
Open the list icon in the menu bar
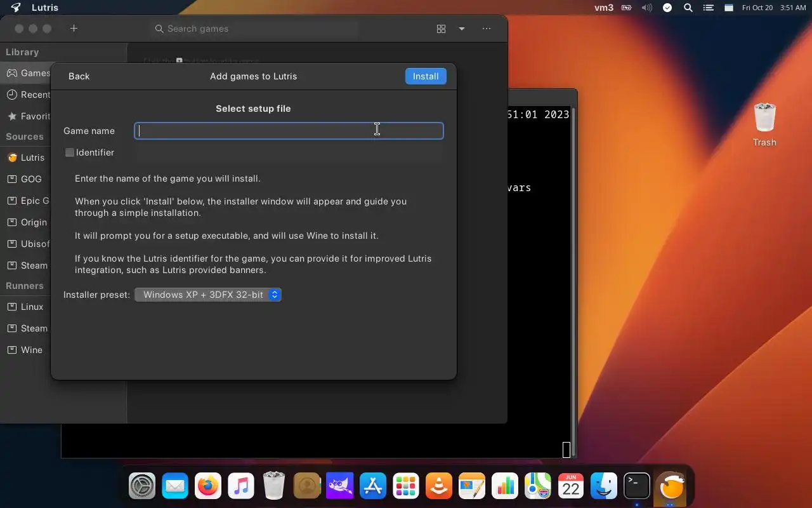(709, 8)
